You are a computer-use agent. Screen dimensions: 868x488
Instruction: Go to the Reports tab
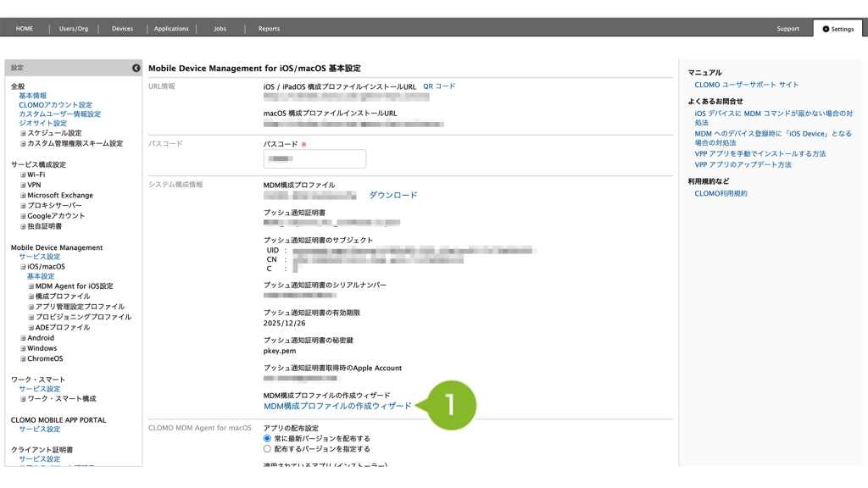[x=269, y=29]
